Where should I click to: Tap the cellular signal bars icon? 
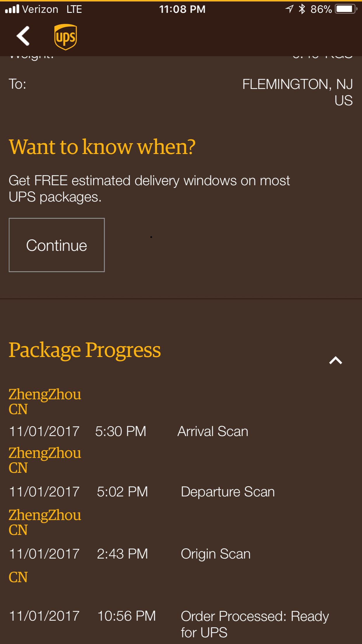click(x=12, y=9)
